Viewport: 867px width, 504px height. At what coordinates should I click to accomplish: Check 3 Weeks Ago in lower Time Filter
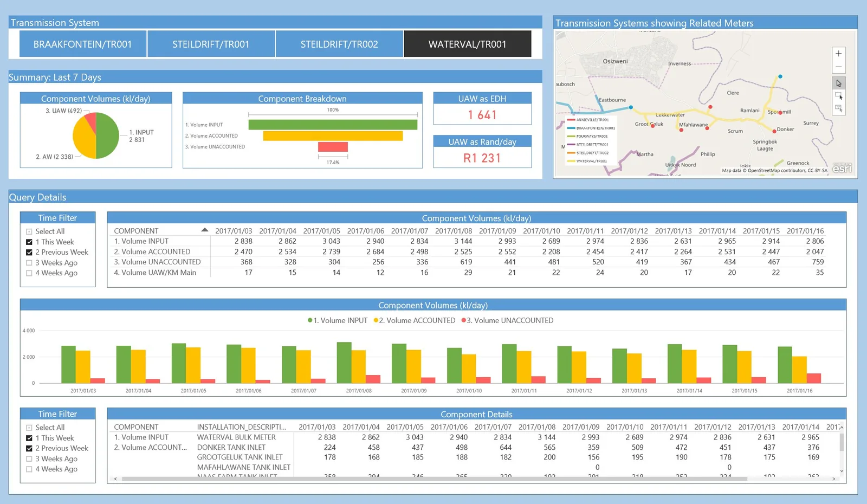(29, 458)
